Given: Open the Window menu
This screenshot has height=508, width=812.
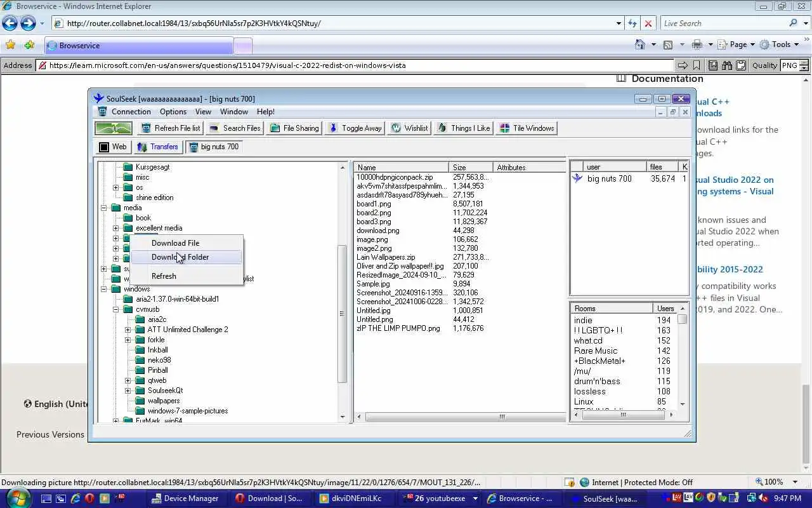Looking at the screenshot, I should (234, 112).
